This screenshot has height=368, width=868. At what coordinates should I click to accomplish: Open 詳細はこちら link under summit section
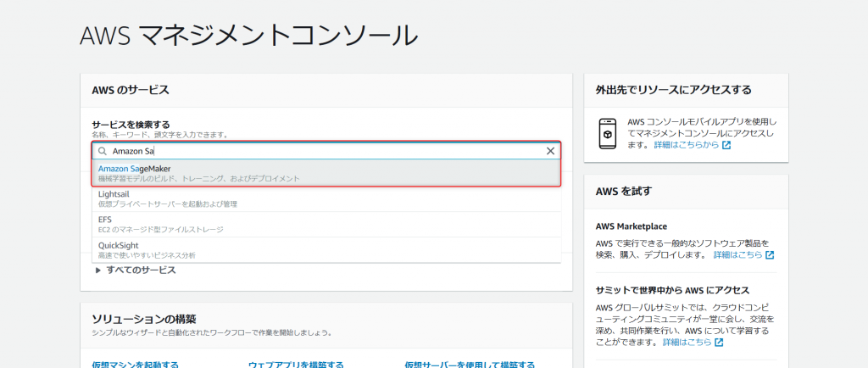(x=687, y=342)
